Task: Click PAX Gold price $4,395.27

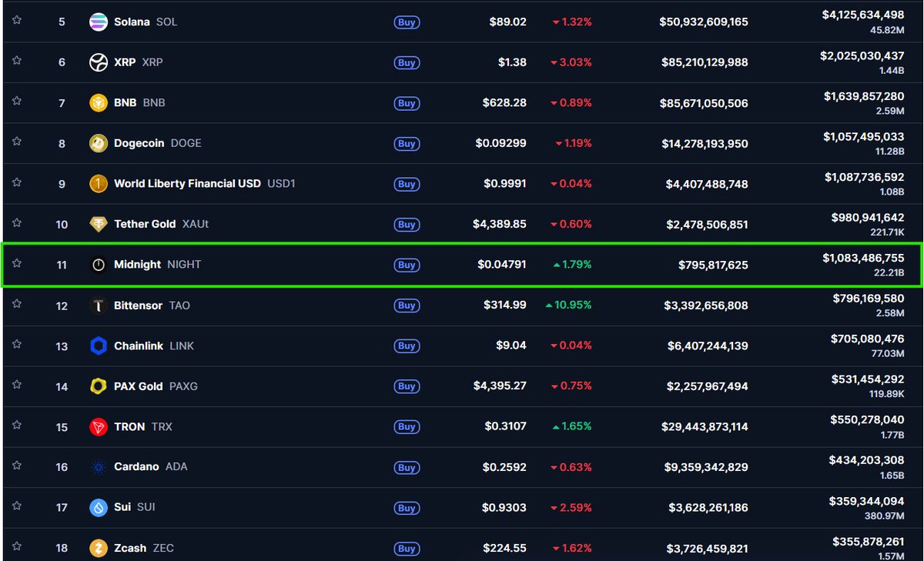Action: click(500, 386)
